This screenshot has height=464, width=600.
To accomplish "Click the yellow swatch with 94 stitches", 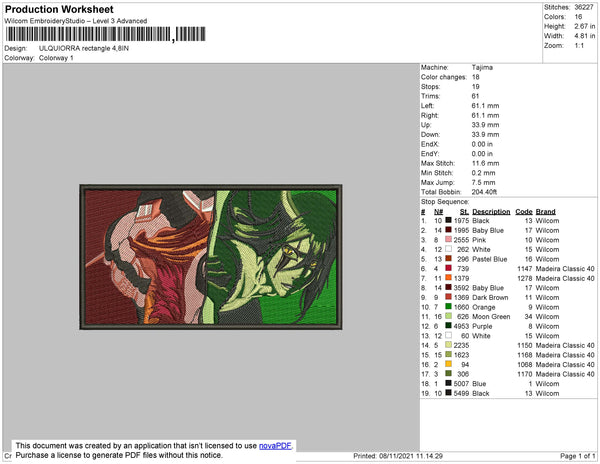I will click(448, 364).
